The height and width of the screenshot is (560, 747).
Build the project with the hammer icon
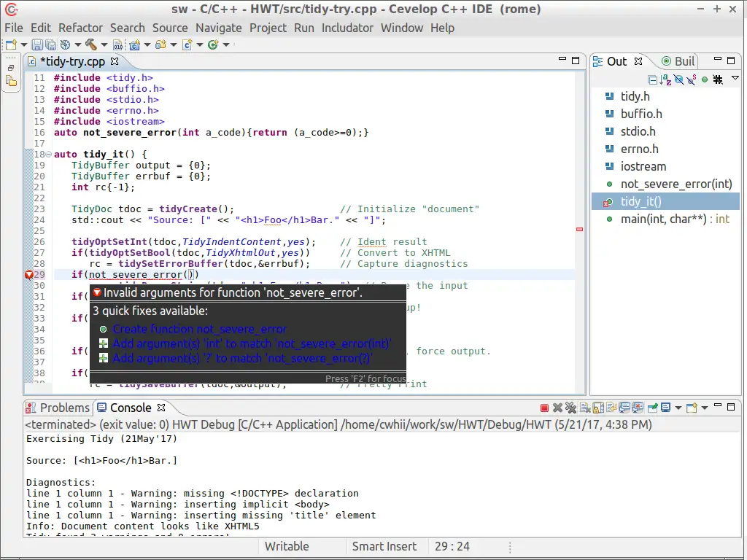click(x=91, y=44)
